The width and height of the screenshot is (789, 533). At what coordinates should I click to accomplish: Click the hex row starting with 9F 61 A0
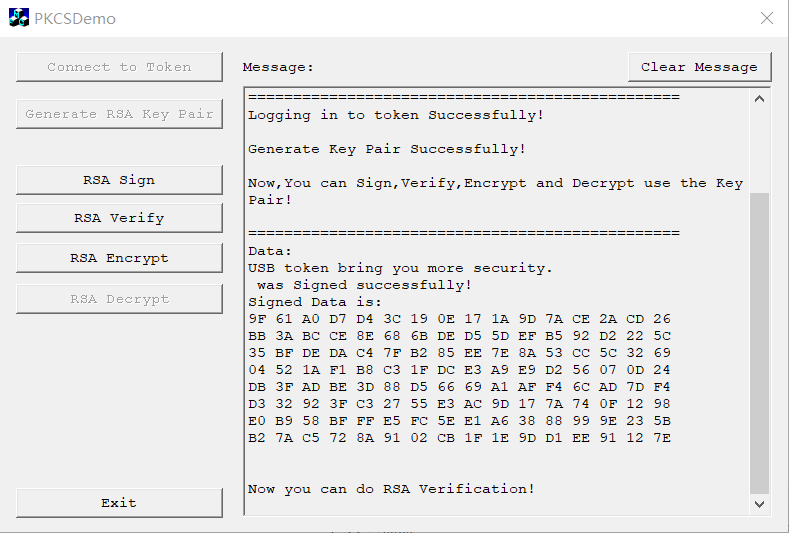[459, 319]
